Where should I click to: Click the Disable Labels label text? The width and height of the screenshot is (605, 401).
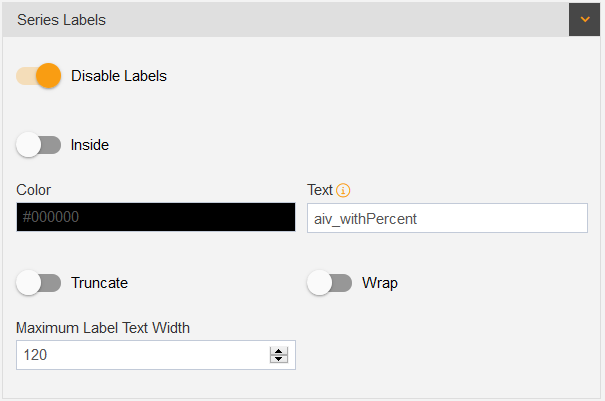point(119,76)
